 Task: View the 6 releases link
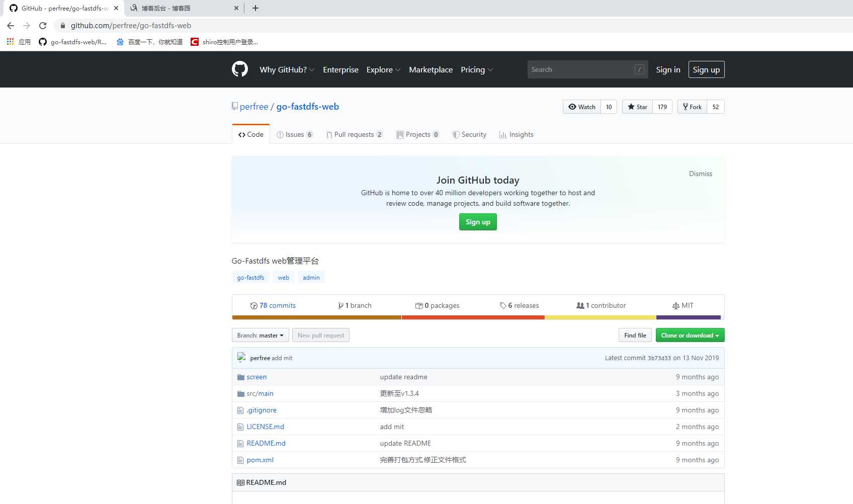tap(520, 305)
